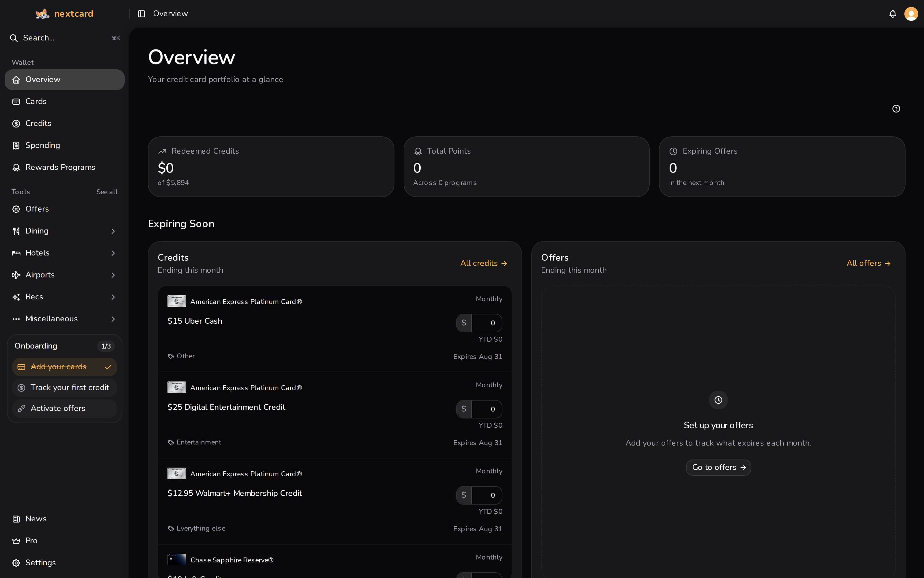Viewport: 924px width, 578px height.
Task: Expand the Hotels chevron
Action: click(x=113, y=253)
